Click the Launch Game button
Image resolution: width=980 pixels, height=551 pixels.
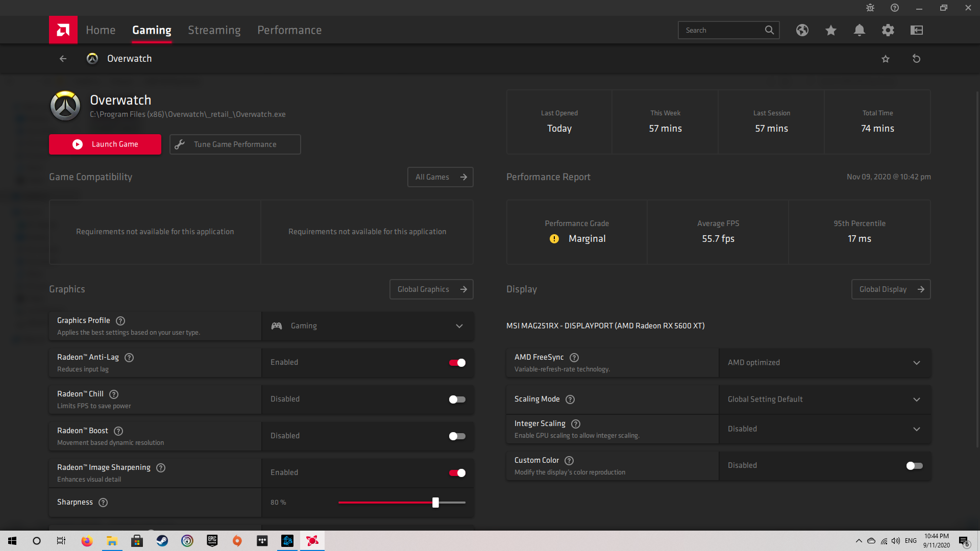pos(105,144)
